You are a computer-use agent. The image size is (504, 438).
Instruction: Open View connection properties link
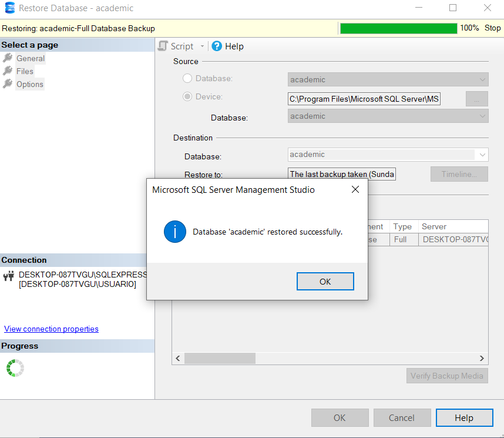coord(52,329)
